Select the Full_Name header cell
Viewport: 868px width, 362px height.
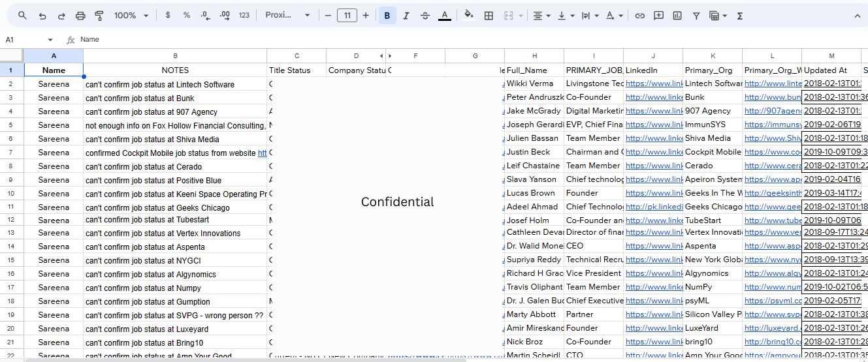point(534,70)
